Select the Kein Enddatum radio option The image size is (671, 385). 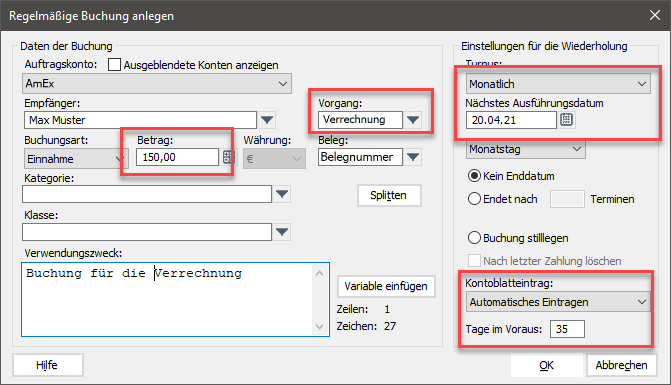(474, 176)
